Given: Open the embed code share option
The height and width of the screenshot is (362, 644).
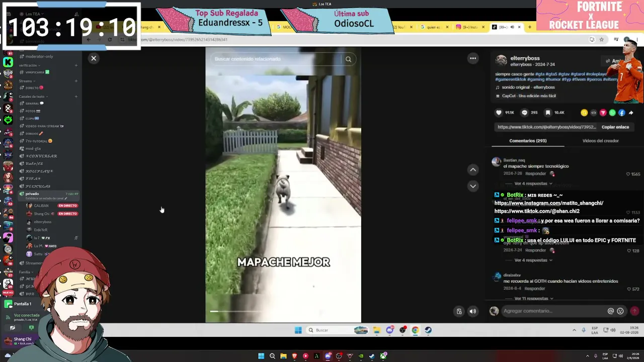Looking at the screenshot, I should click(x=593, y=113).
